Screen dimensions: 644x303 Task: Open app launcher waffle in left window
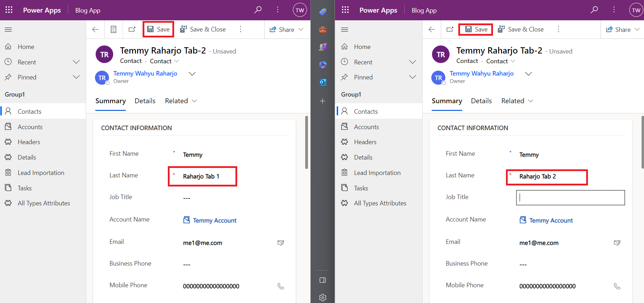[x=9, y=10]
